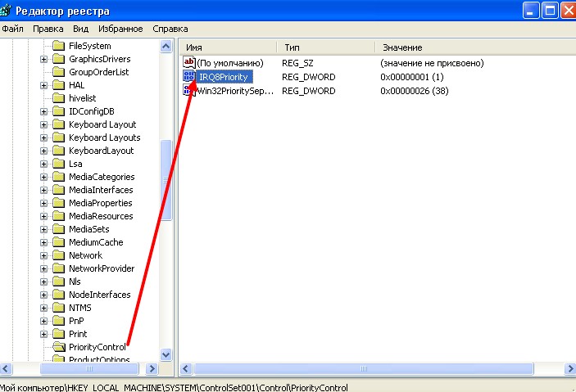576x392 pixels.
Task: Click the 0x00000026 (38) data cell
Action: [x=415, y=91]
